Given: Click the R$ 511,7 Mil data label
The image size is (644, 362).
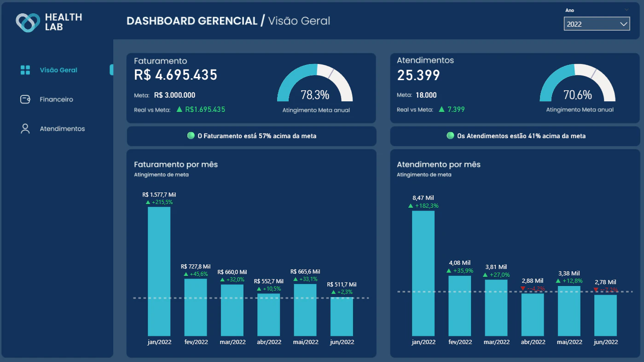Looking at the screenshot, I should [342, 285].
